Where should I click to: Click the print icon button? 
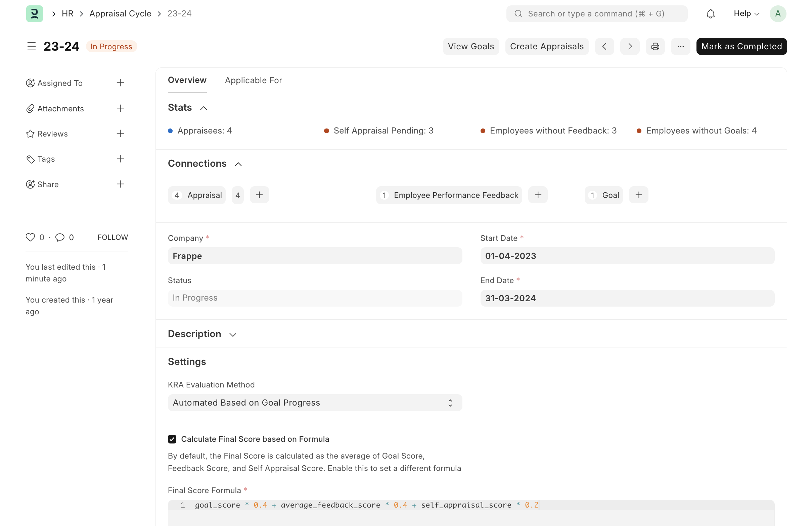[655, 46]
